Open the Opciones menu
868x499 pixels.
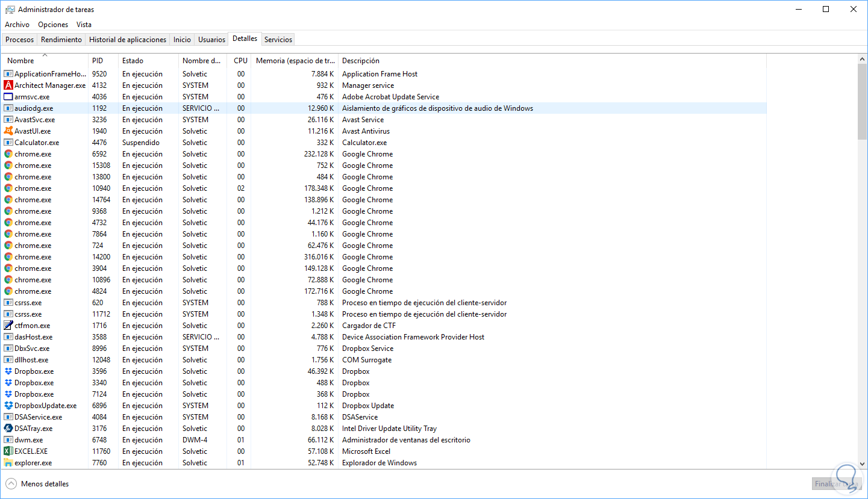pyautogui.click(x=53, y=25)
